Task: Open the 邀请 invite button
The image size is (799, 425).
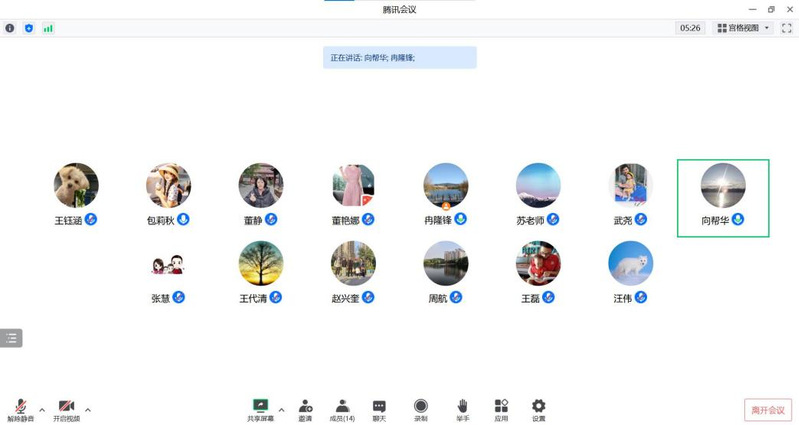Action: (x=305, y=410)
